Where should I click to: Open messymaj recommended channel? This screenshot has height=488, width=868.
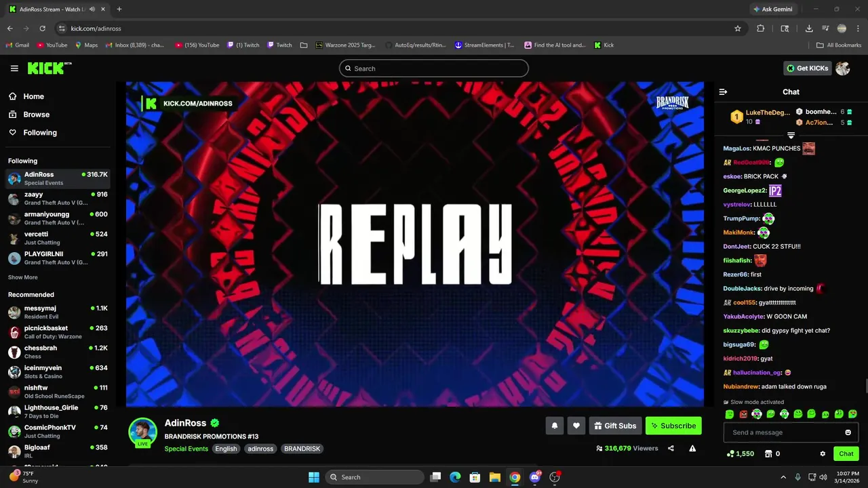point(58,312)
